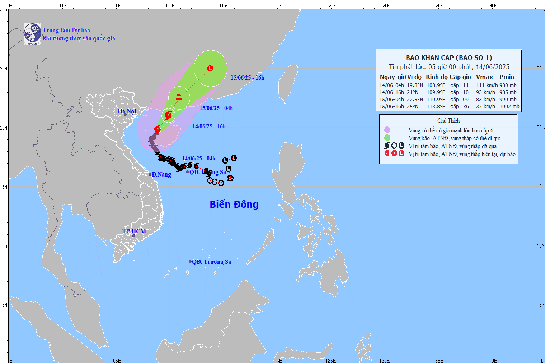Viewport: 545px width, 363px height.
Task: Select the red storm symbol at the current position
Action: point(157,130)
